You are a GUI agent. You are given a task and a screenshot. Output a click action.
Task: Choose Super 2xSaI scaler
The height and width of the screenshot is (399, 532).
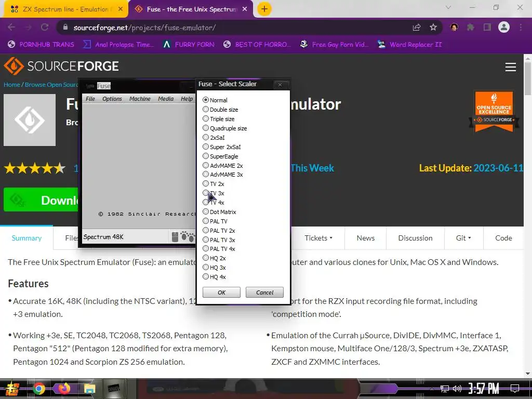point(206,147)
